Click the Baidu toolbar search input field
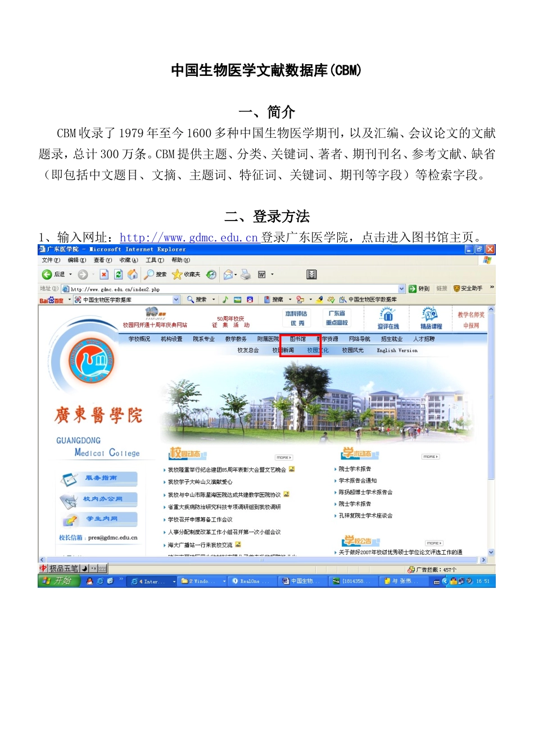Viewport: 534px width, 756px height. 127,300
